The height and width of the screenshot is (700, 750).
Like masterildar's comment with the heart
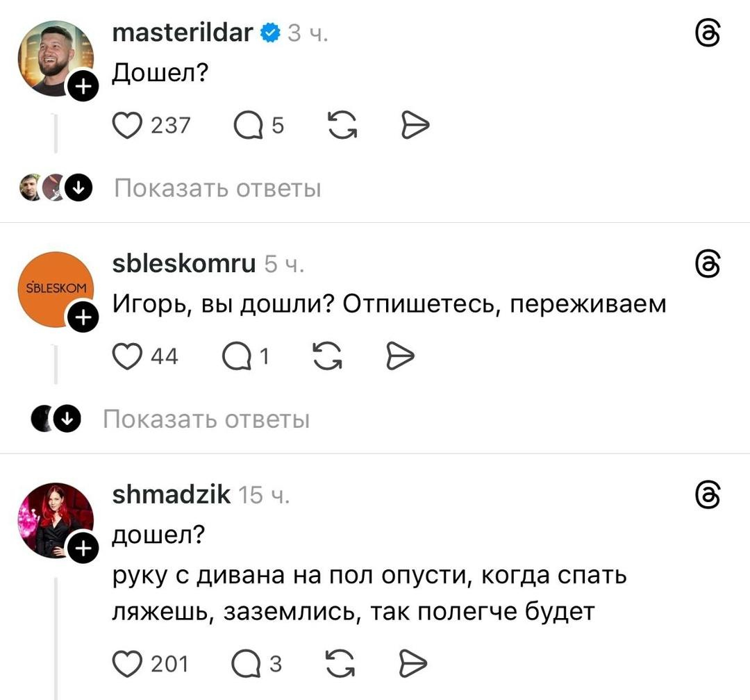click(128, 125)
